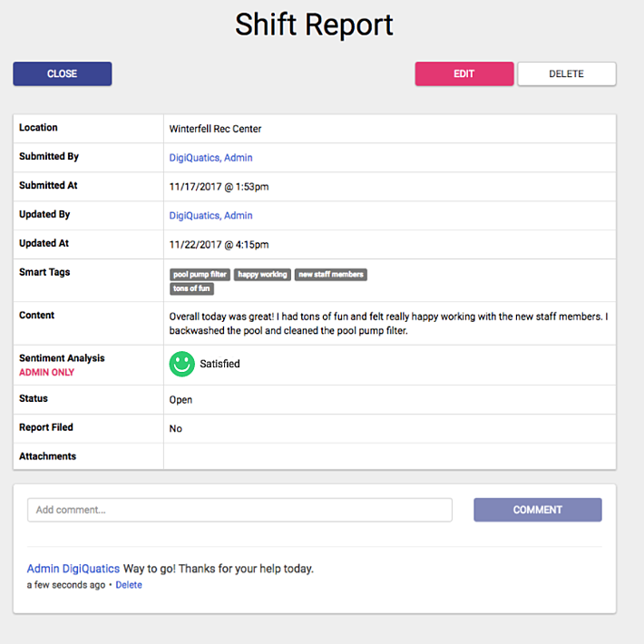Select the pool pump filter tag
The width and height of the screenshot is (644, 644).
pos(200,274)
